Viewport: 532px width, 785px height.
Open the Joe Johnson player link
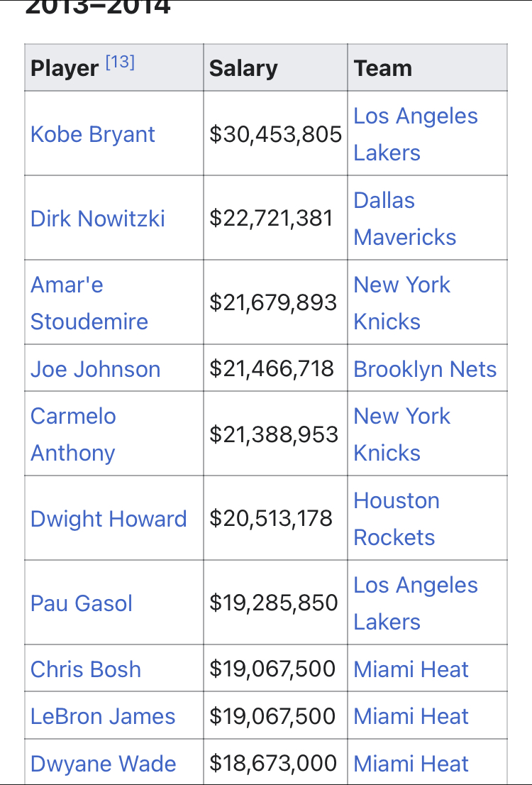(96, 369)
